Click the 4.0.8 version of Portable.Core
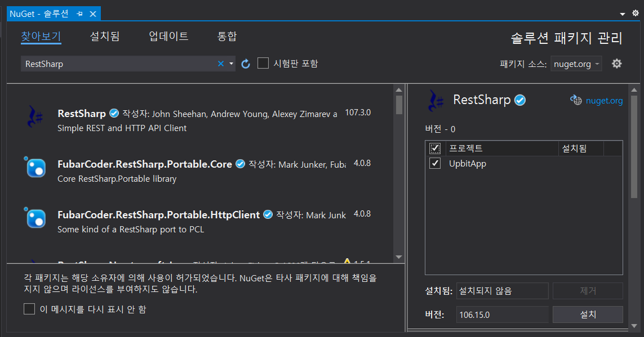This screenshot has width=644, height=337. [362, 163]
